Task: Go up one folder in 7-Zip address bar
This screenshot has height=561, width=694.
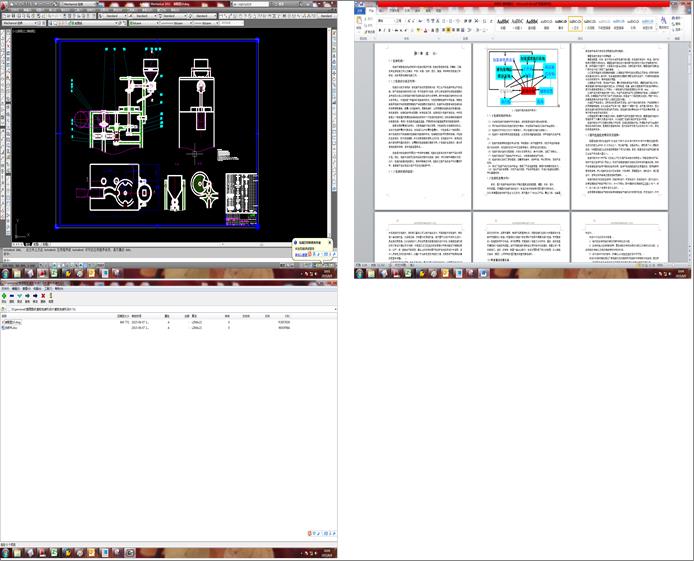Action: [4, 309]
